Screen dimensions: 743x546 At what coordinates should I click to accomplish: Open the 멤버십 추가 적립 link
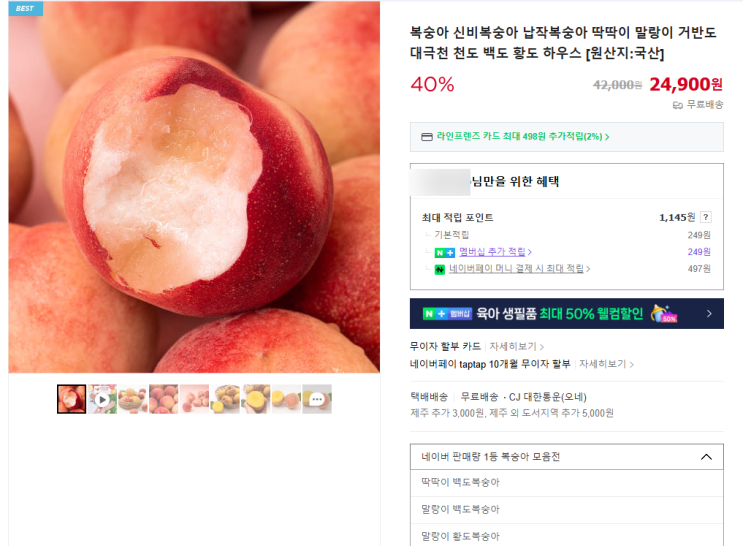495,252
